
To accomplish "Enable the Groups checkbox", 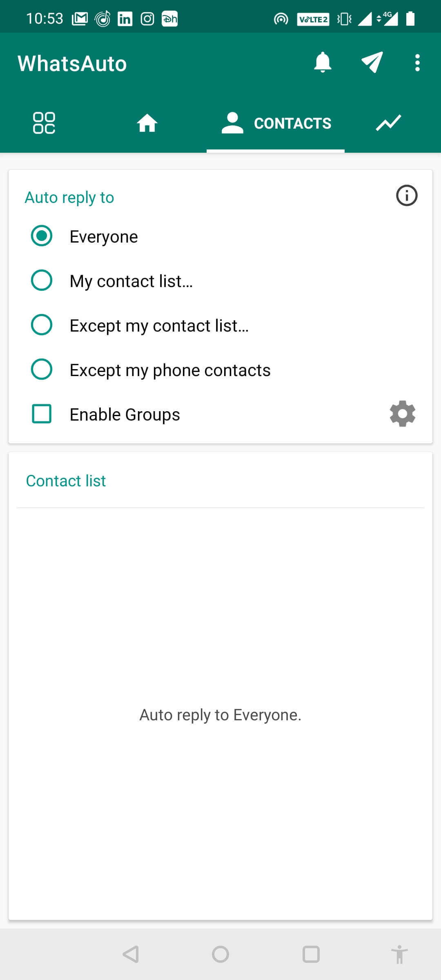I will [x=42, y=414].
